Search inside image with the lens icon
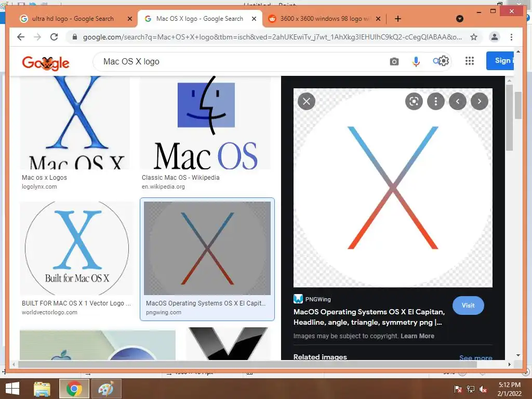 [414, 101]
